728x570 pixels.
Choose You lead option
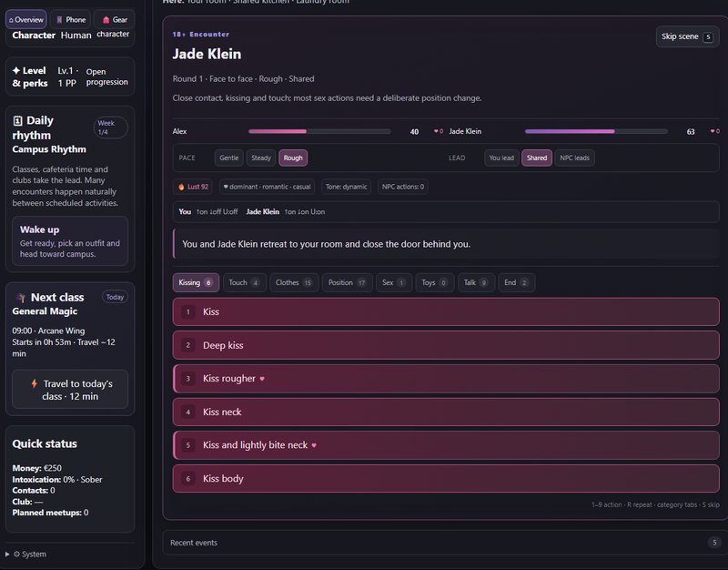tap(501, 158)
